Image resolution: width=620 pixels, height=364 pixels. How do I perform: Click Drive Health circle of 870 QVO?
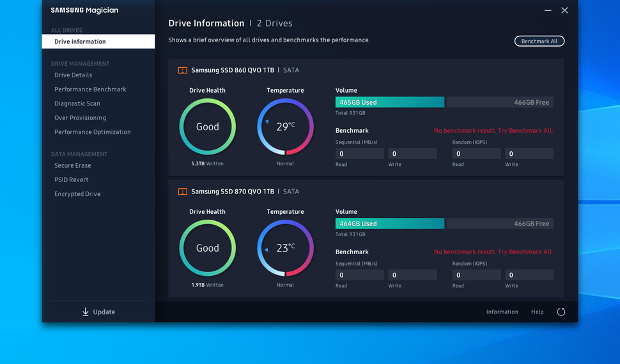coord(208,248)
